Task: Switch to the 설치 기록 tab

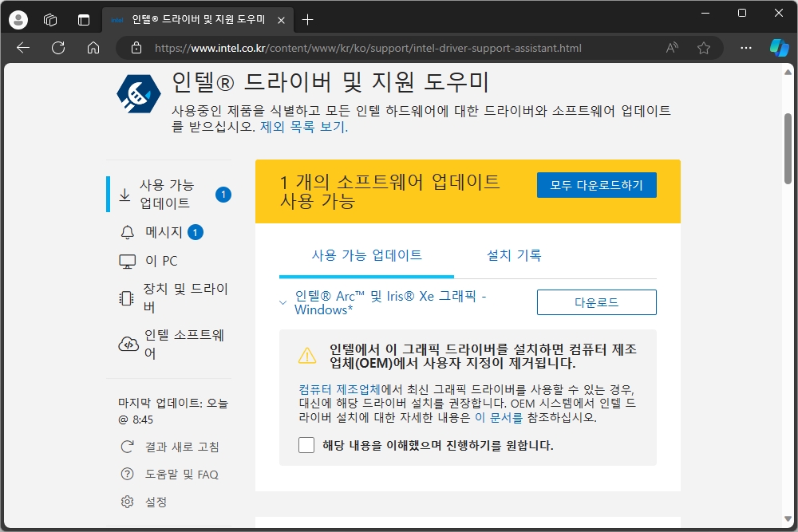Action: pos(514,255)
